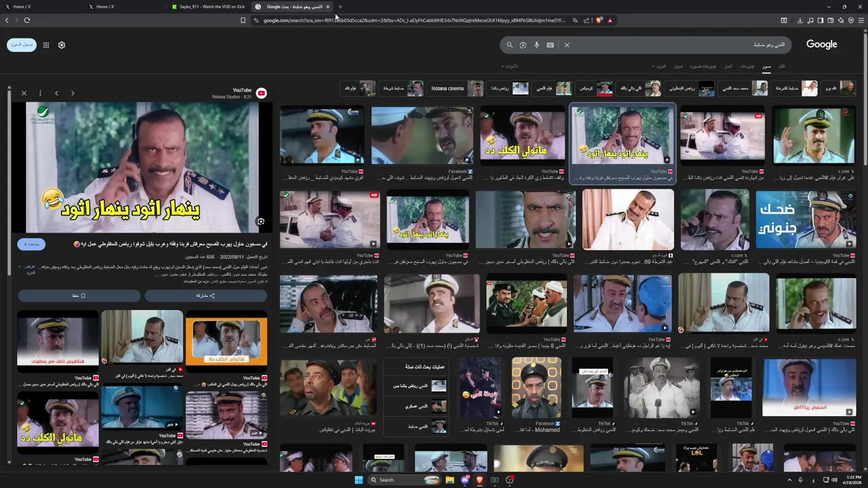Image resolution: width=868 pixels, height=488 pixels.
Task: Open the Sayko_911 Kick browser tab
Action: pos(209,7)
